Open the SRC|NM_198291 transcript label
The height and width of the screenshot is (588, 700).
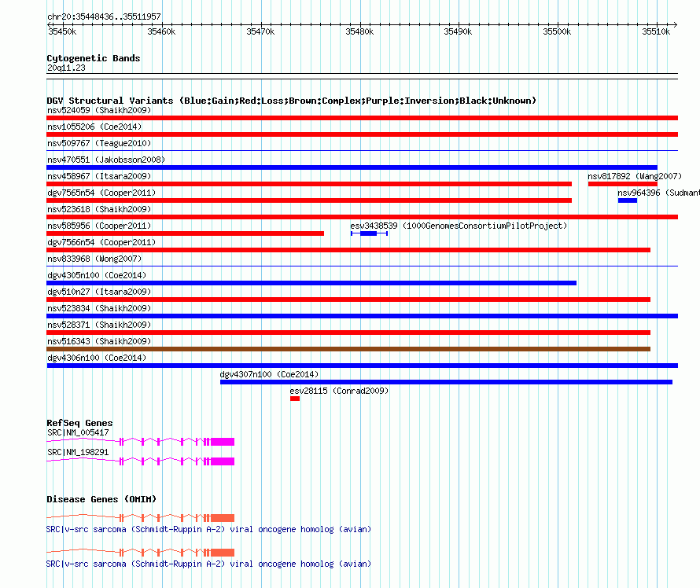78,452
